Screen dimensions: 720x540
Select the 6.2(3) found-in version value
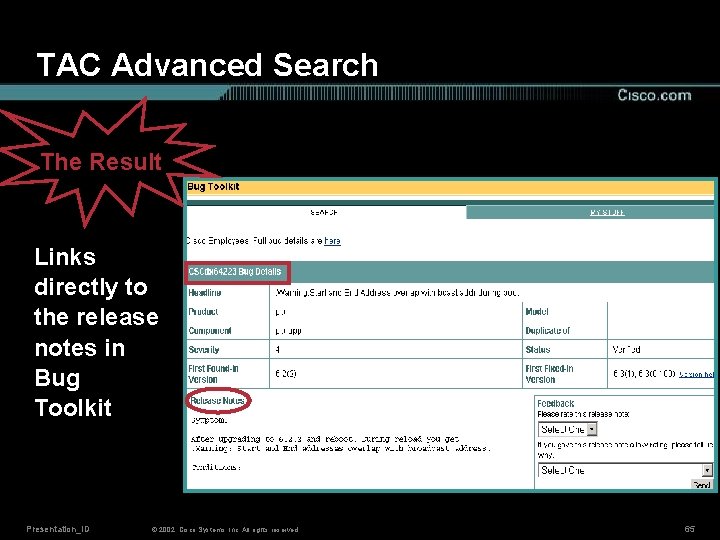pos(286,373)
